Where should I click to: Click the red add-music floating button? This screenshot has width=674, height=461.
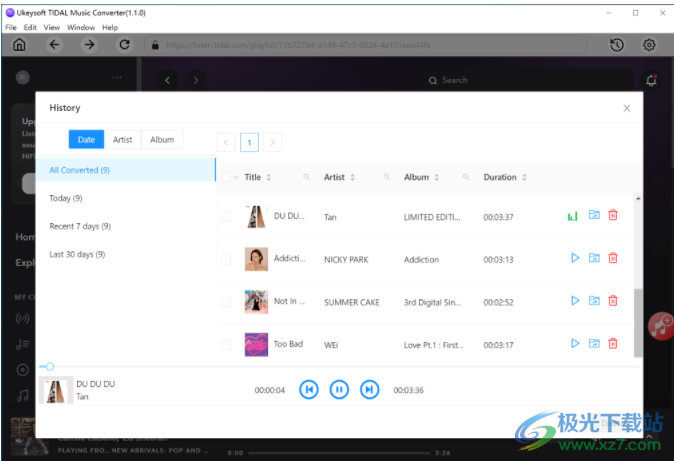[661, 326]
